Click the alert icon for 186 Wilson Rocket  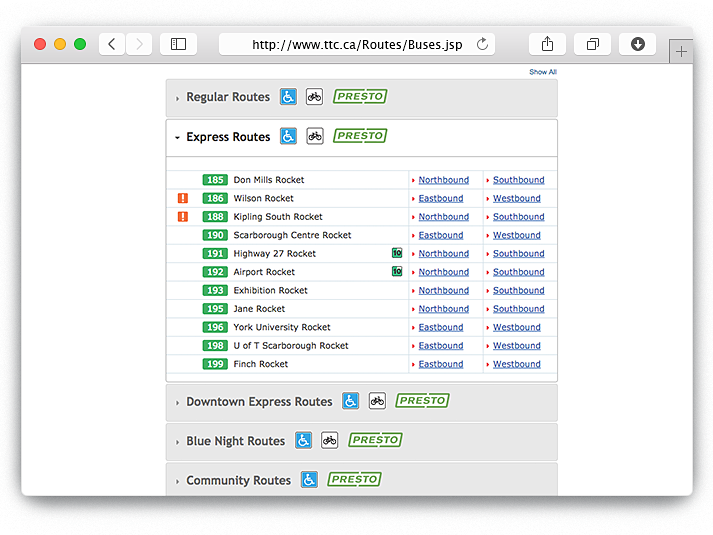(183, 198)
